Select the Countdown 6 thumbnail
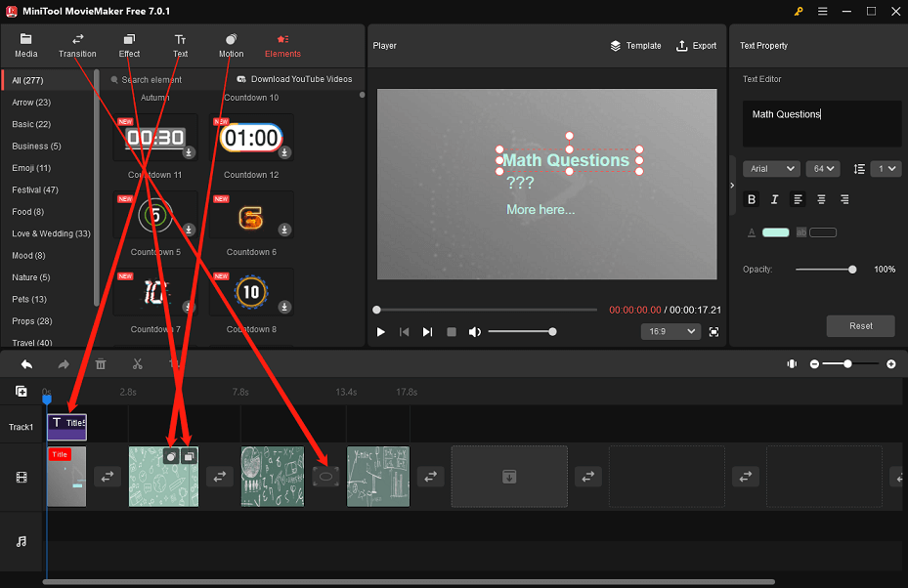Screen dimensions: 908x588 [251, 215]
